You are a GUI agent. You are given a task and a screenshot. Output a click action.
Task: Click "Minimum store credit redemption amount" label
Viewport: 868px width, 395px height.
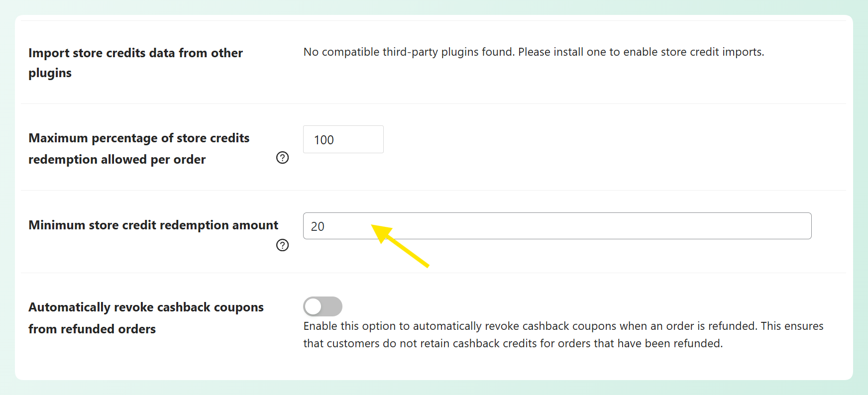[x=153, y=225]
